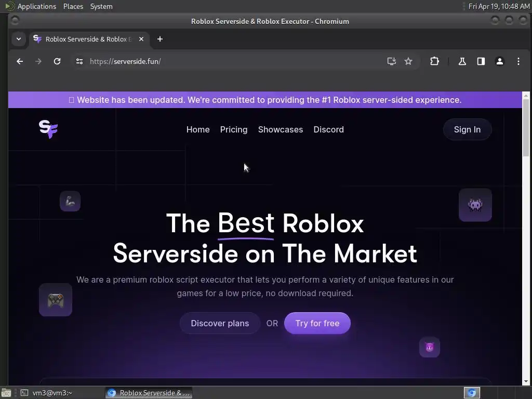Click the URL address field
The width and height of the screenshot is (532, 399).
coord(234,61)
